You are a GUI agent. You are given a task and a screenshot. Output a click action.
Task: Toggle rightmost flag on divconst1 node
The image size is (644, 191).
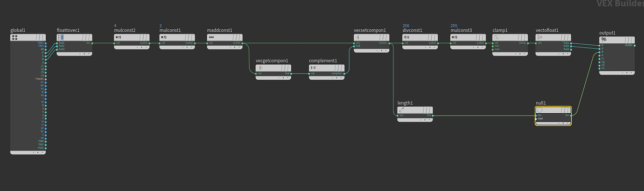[x=435, y=37]
